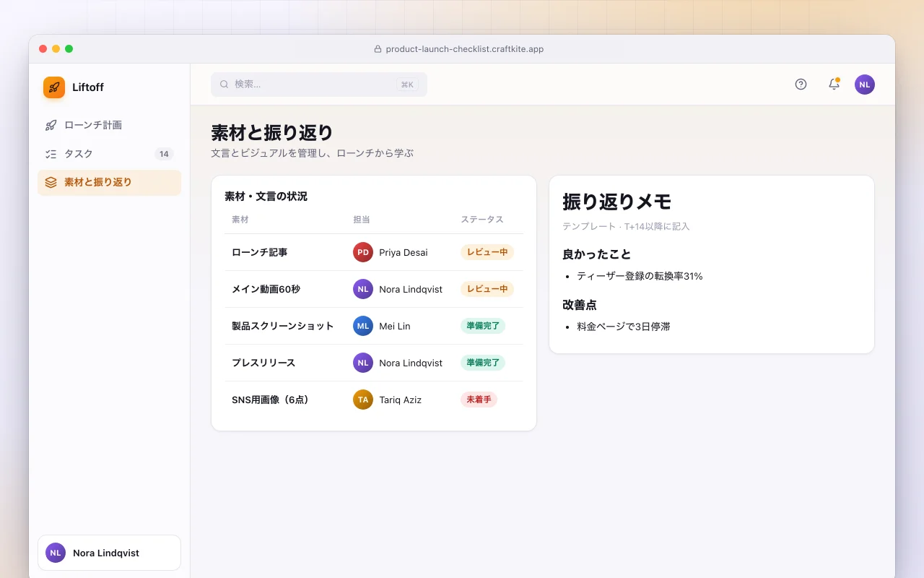The height and width of the screenshot is (578, 924).
Task: Go to the タスク navigation item
Action: (x=109, y=154)
